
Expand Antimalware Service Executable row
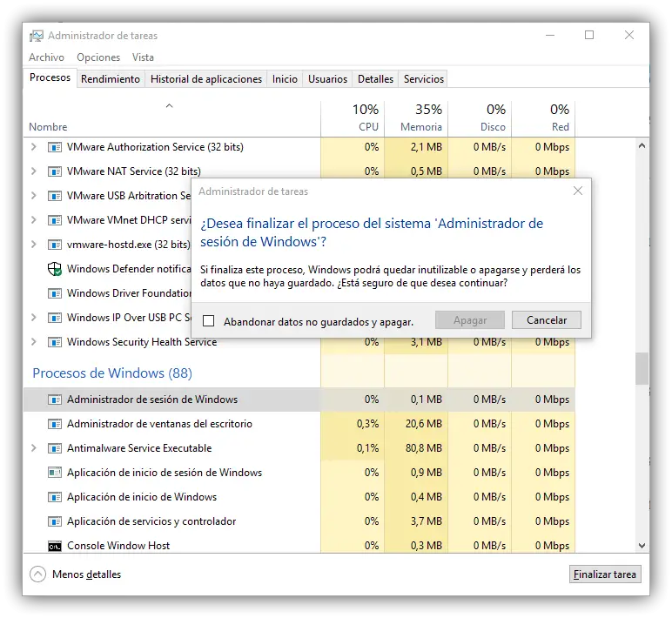click(33, 448)
